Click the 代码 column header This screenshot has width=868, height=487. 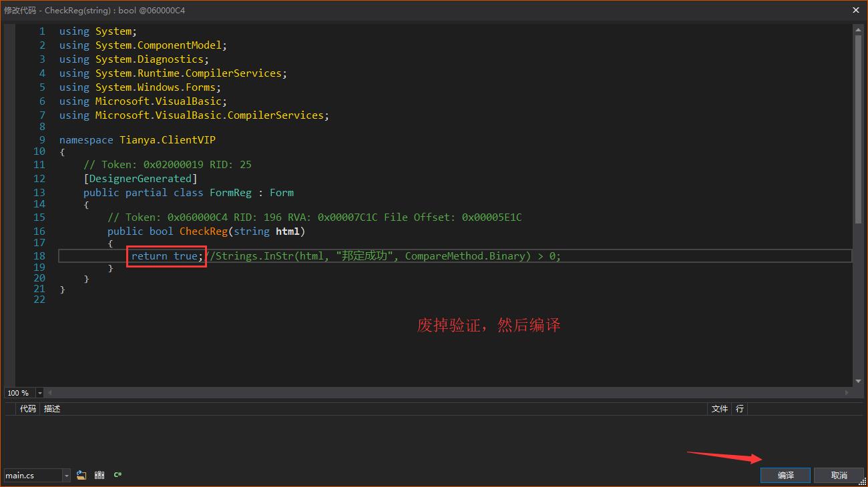[x=28, y=408]
